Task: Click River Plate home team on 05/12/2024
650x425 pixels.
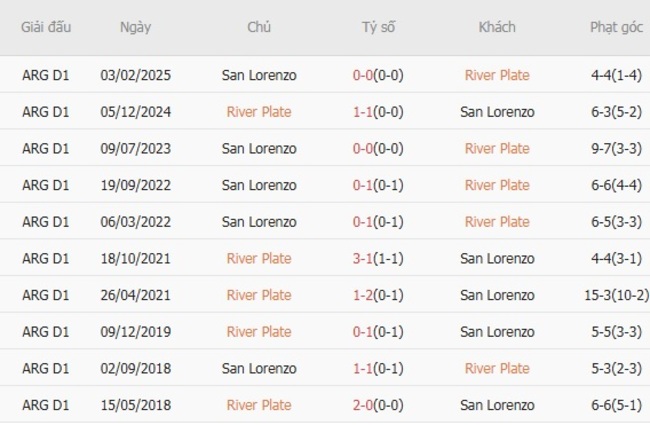Action: click(x=259, y=112)
